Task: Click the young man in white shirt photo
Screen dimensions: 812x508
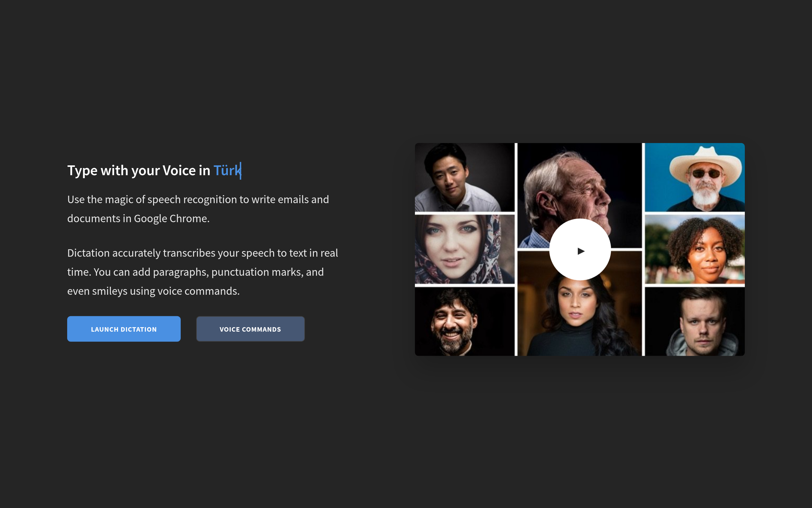Action: 464,177
